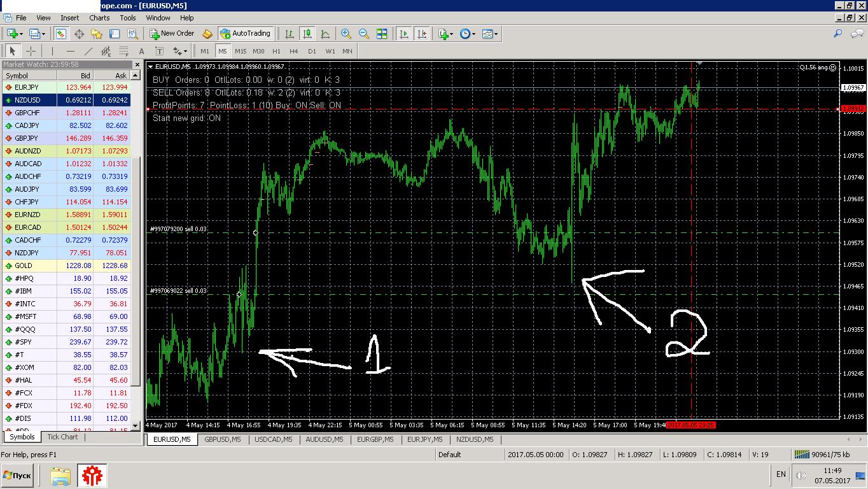Expand the Indicators list dropdown
This screenshot has width=868, height=489.
pos(452,34)
